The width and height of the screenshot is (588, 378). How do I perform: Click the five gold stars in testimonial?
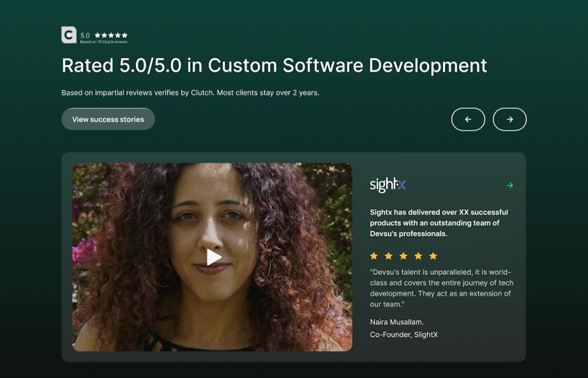tap(403, 256)
